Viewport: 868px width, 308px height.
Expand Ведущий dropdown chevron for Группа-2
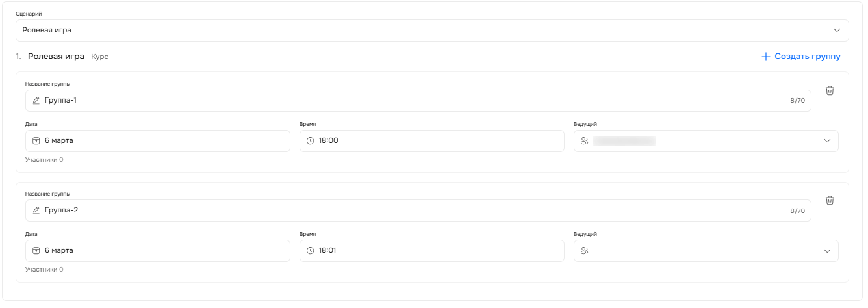pos(827,251)
